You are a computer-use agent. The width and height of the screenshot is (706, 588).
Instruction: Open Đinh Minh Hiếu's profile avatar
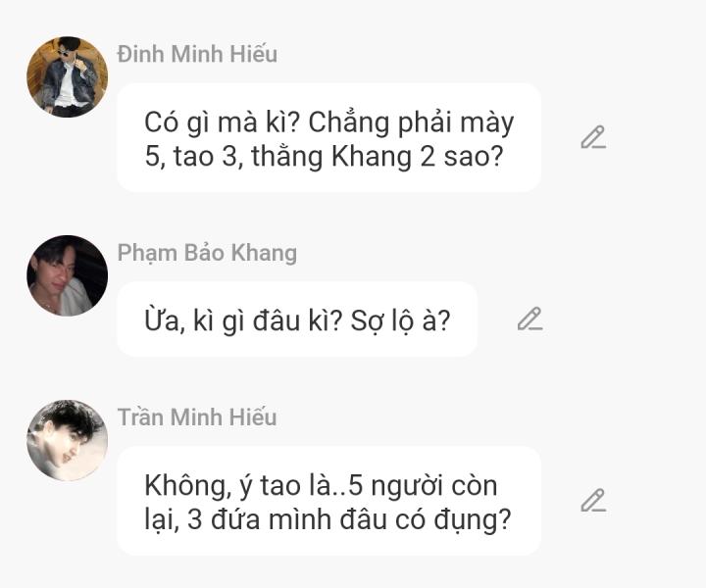pyautogui.click(x=68, y=77)
